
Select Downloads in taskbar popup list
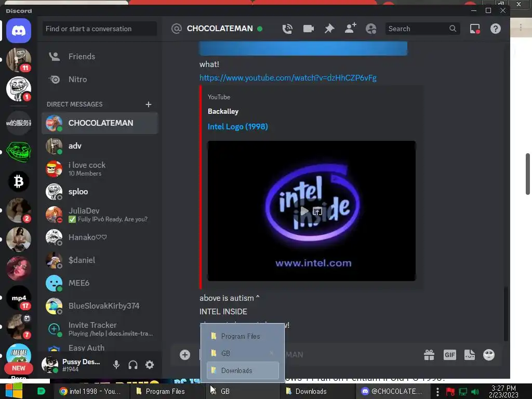click(x=243, y=370)
